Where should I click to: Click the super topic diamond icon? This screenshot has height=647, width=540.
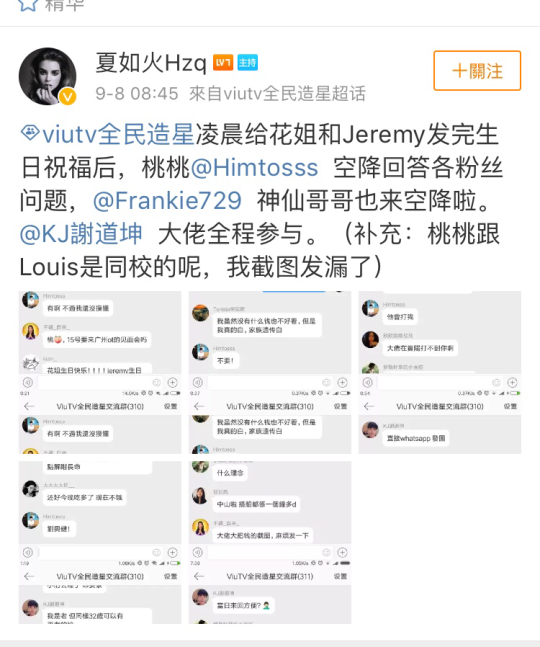[x=30, y=133]
